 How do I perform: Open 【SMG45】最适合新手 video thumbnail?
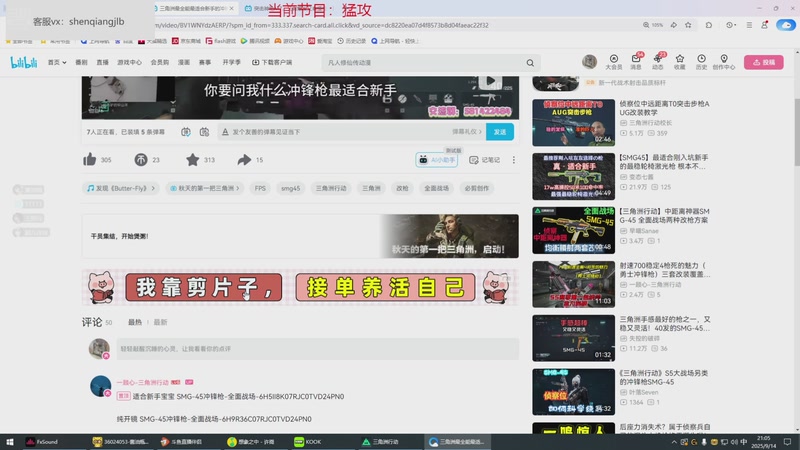pos(573,177)
